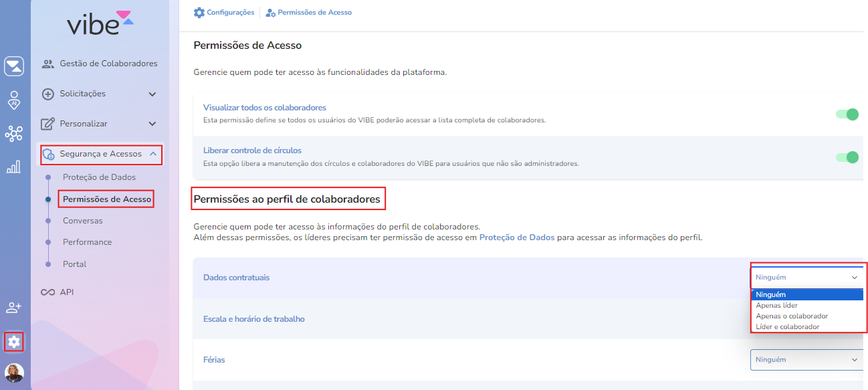Click the Permissões de Acesso breadcrumb icon

271,13
